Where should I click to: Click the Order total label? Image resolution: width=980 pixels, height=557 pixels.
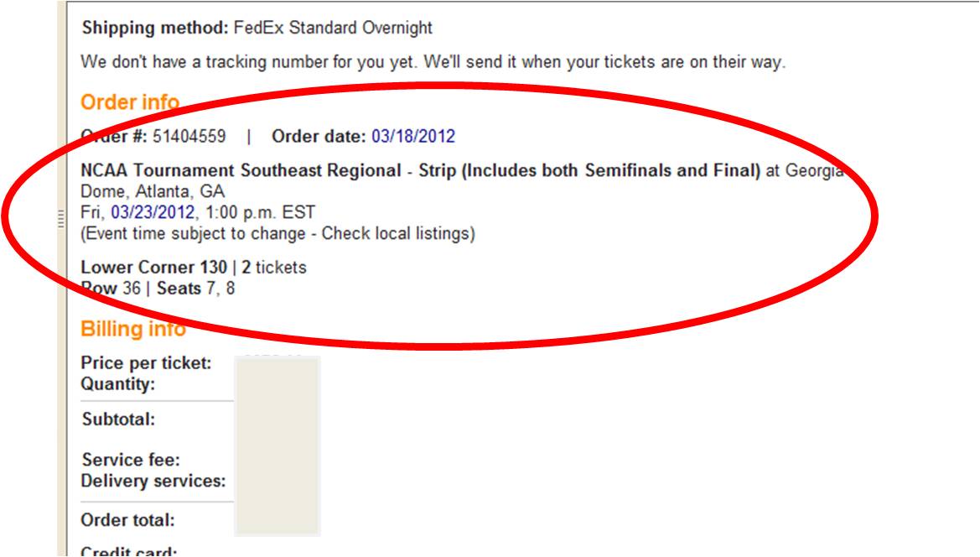point(127,520)
